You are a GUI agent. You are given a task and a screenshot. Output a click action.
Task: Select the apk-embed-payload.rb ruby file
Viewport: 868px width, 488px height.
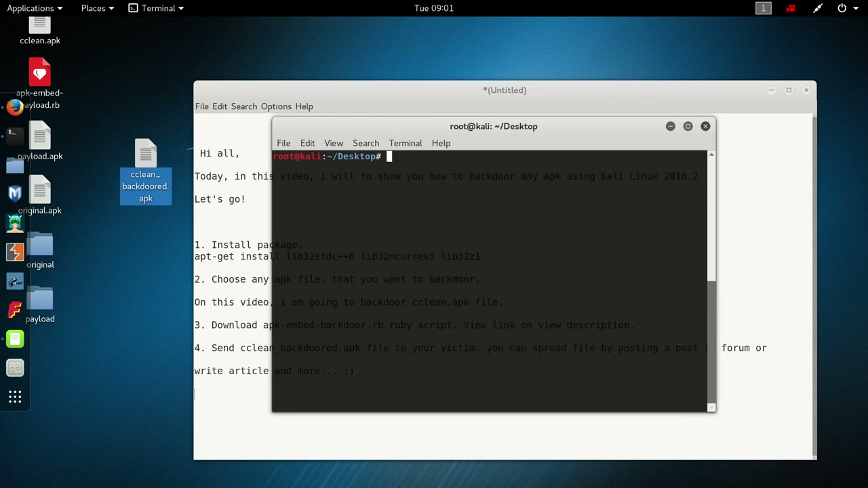(40, 84)
